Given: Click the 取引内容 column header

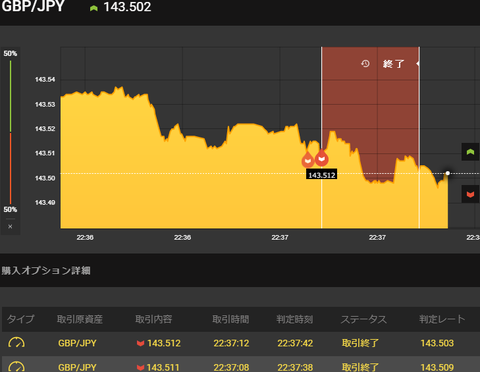Looking at the screenshot, I should 154,319.
